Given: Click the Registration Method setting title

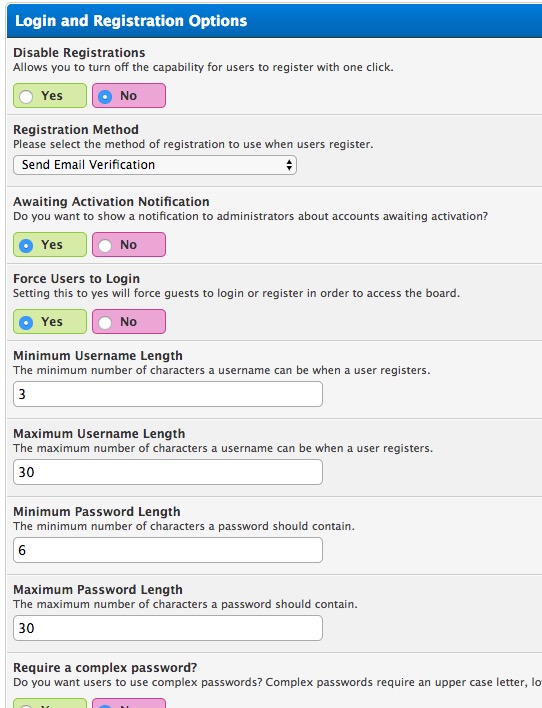Looking at the screenshot, I should tap(76, 130).
